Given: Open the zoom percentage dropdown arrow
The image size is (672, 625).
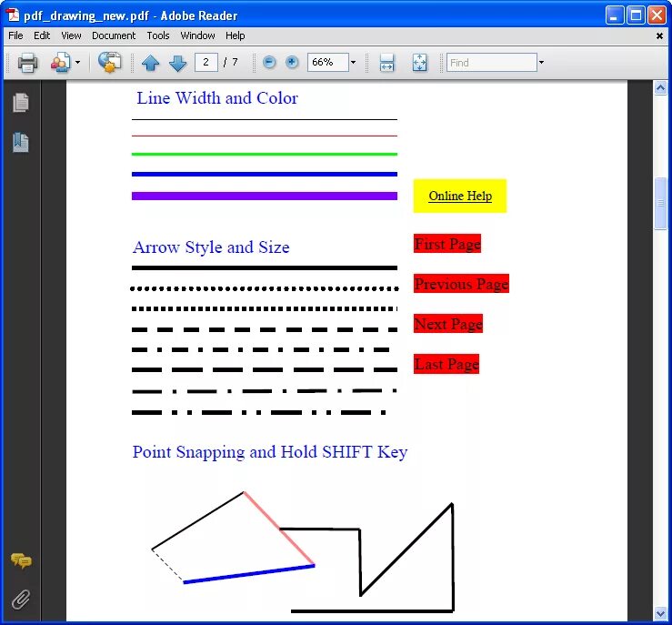Looking at the screenshot, I should (353, 63).
